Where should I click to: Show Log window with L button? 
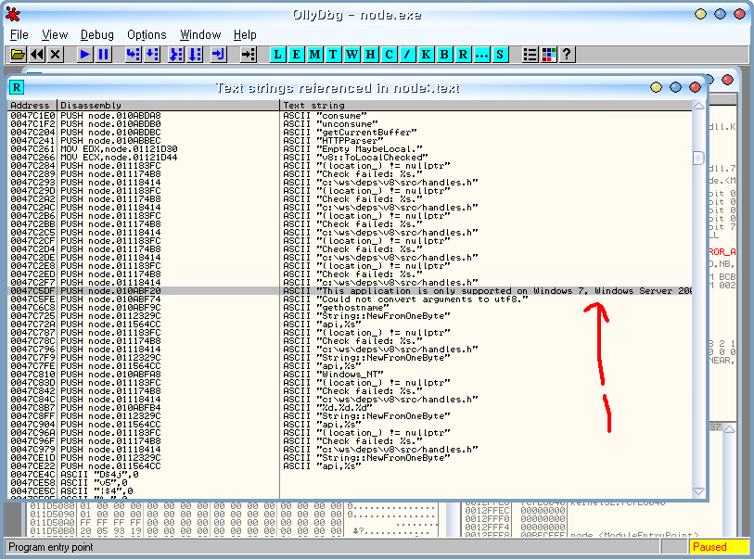(x=277, y=55)
